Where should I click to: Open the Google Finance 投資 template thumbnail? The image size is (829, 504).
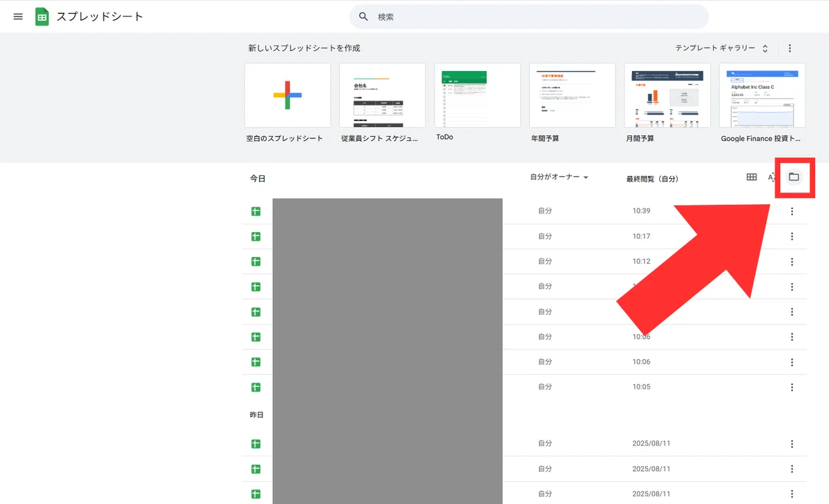point(762,95)
